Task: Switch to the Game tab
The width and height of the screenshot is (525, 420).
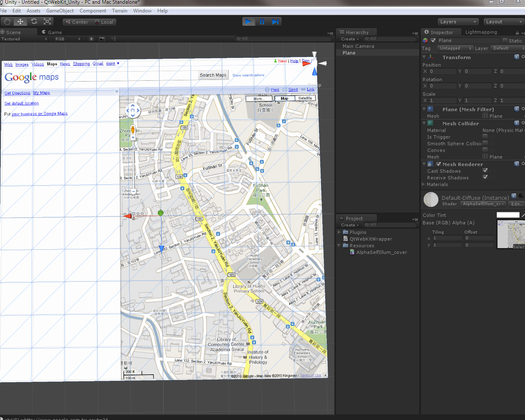Action: tap(52, 32)
